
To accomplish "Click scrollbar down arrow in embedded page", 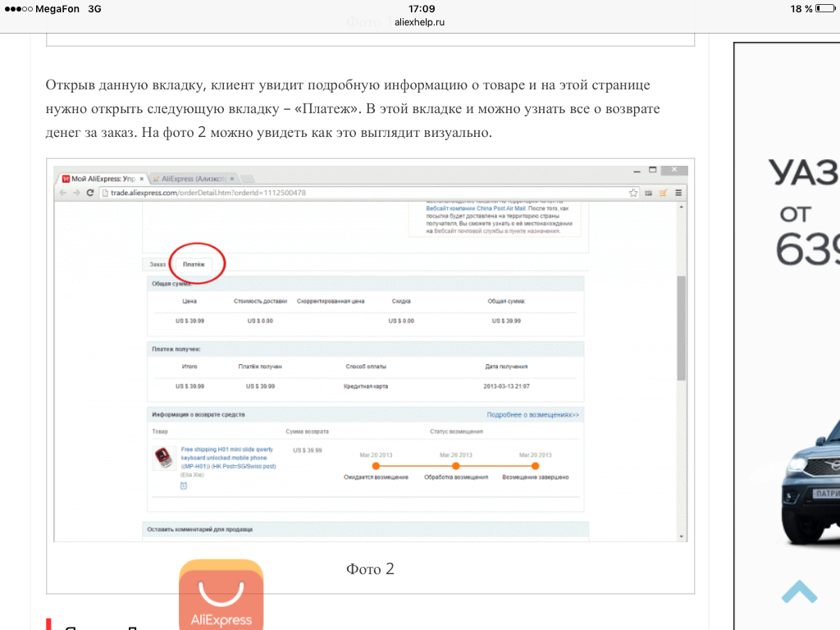I will (x=681, y=536).
